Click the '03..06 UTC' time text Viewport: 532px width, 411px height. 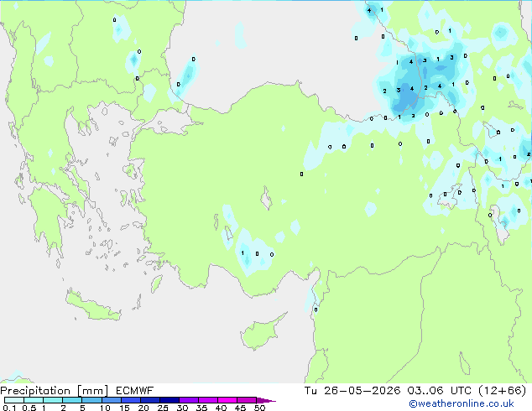pos(440,391)
